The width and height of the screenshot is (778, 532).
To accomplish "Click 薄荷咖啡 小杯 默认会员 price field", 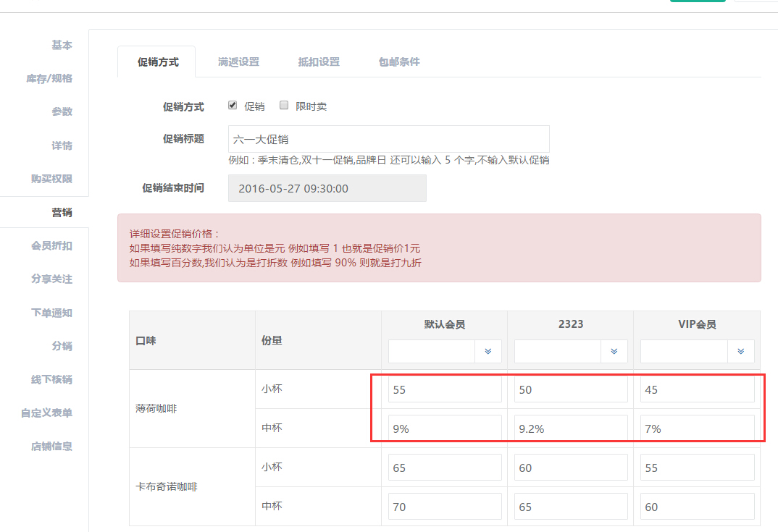I will click(x=445, y=389).
